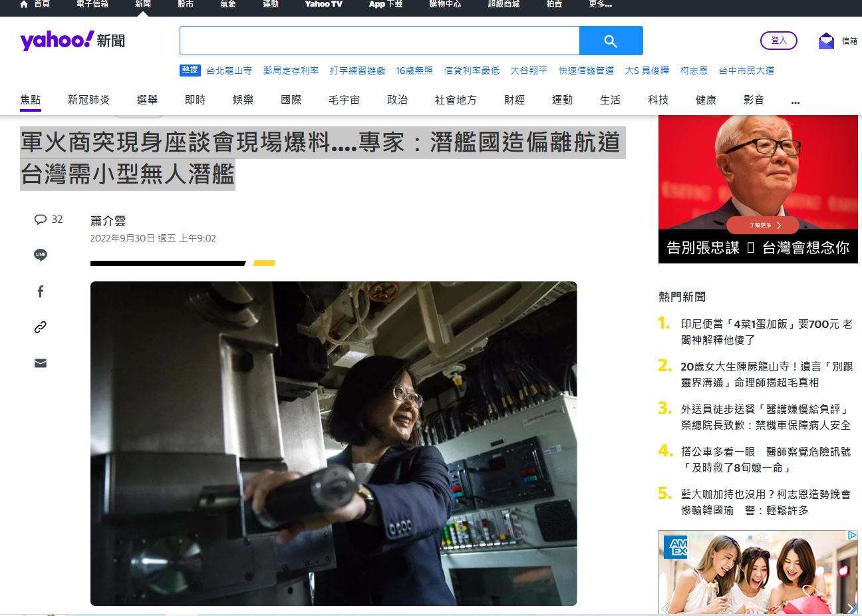Click trending search 柯志恩
The height and width of the screenshot is (616, 862).
pyautogui.click(x=694, y=71)
